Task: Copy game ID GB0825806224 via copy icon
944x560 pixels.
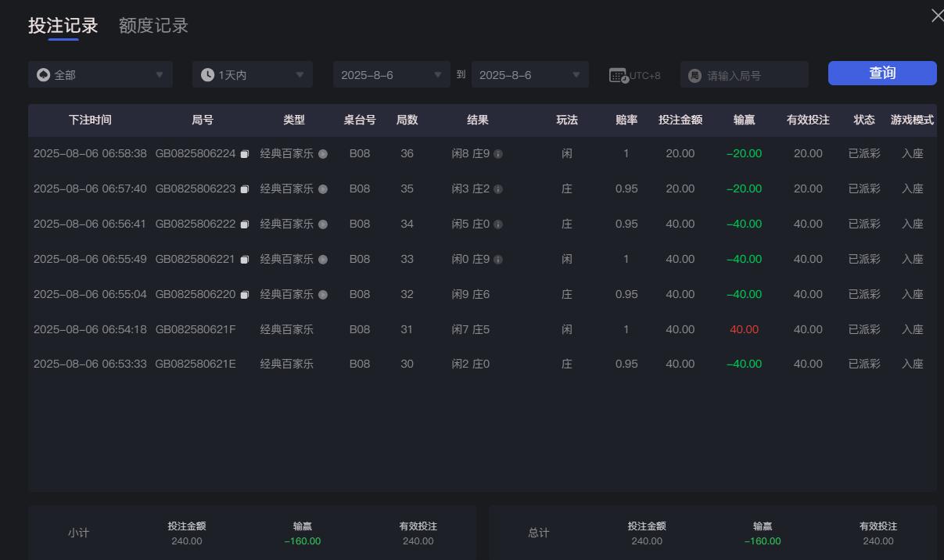Action: point(245,153)
